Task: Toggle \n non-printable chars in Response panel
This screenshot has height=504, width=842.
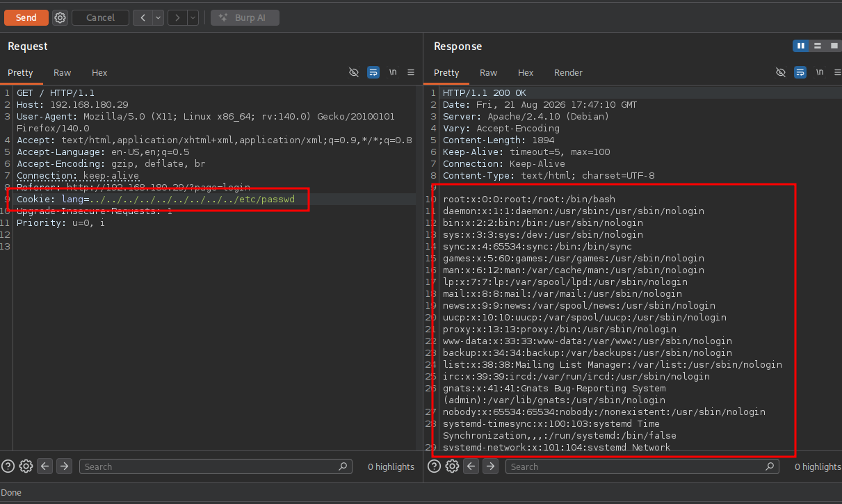Action: [819, 72]
